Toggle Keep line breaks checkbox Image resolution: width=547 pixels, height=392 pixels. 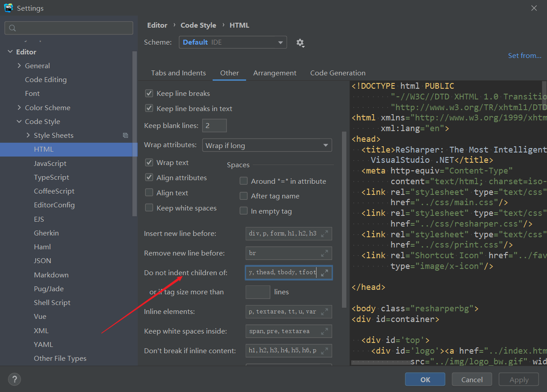click(149, 94)
